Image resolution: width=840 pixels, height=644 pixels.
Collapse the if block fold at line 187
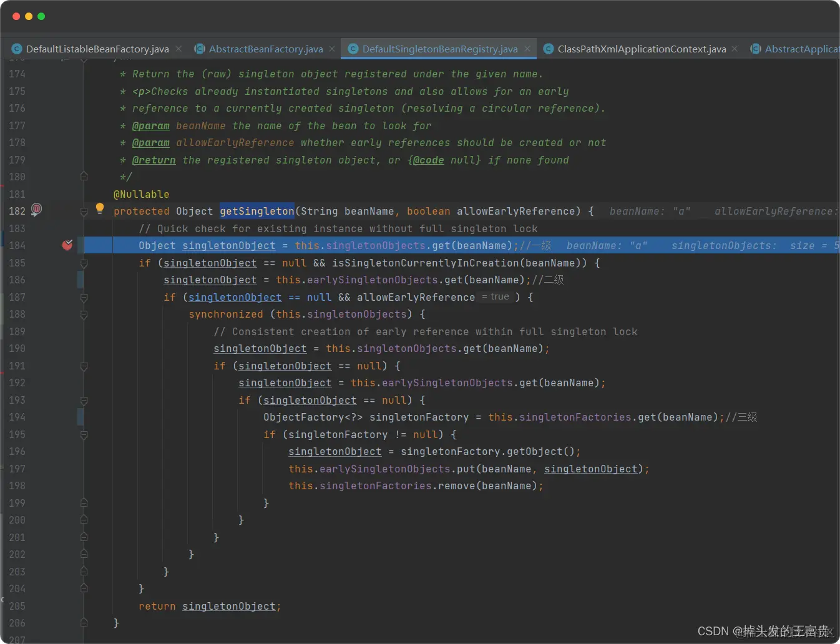point(84,298)
